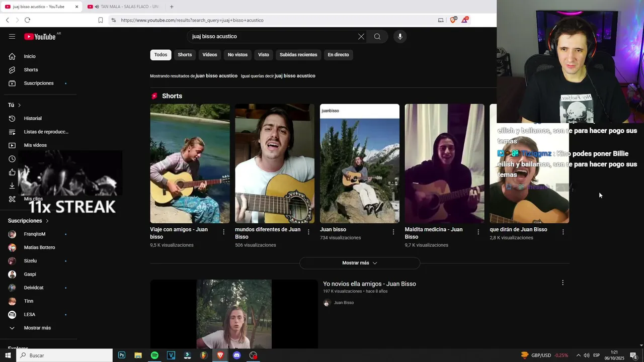Image resolution: width=644 pixels, height=362 pixels.
Task: Show hidden system tray icons chevron
Action: click(578, 355)
